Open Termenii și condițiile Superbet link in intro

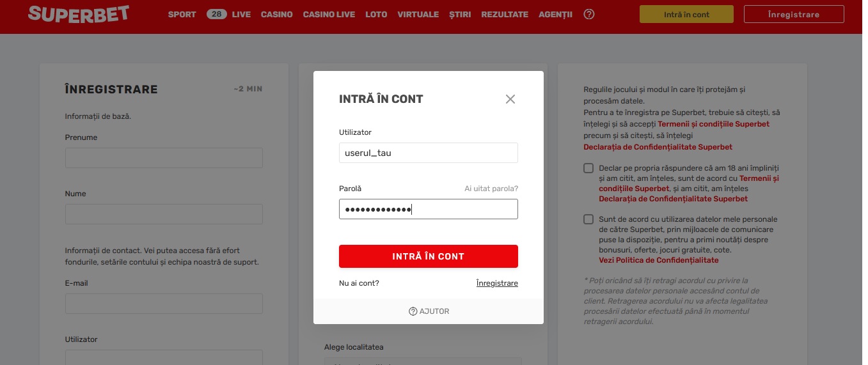(x=714, y=124)
